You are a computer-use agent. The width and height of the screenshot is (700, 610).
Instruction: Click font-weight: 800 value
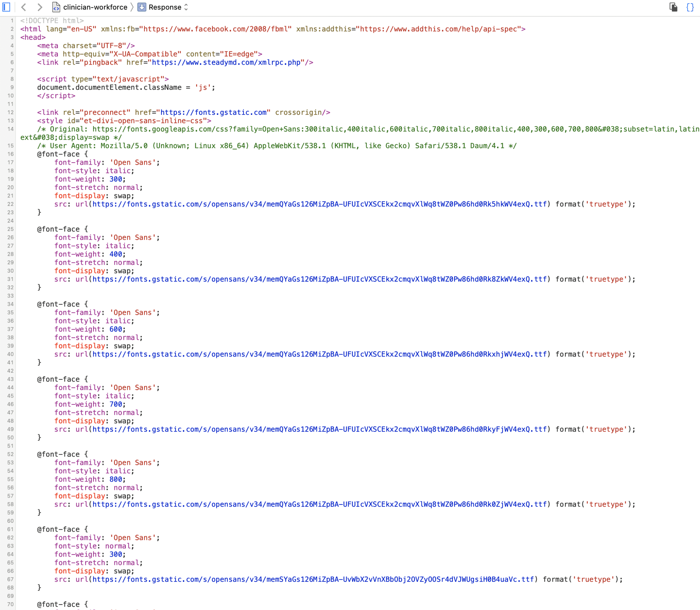tap(116, 479)
